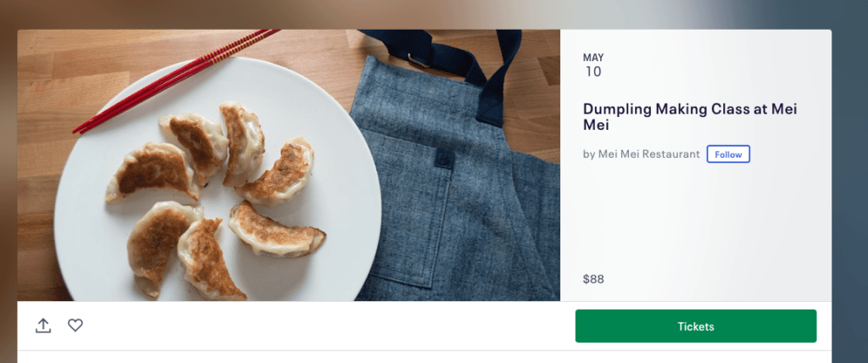Click the red chopsticks in the photo
This screenshot has height=363, width=868.
click(x=170, y=83)
